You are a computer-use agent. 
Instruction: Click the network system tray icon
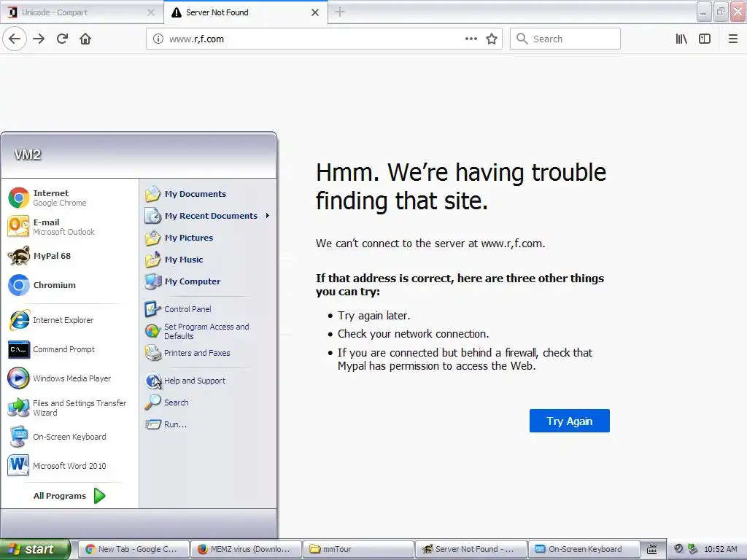tap(692, 549)
